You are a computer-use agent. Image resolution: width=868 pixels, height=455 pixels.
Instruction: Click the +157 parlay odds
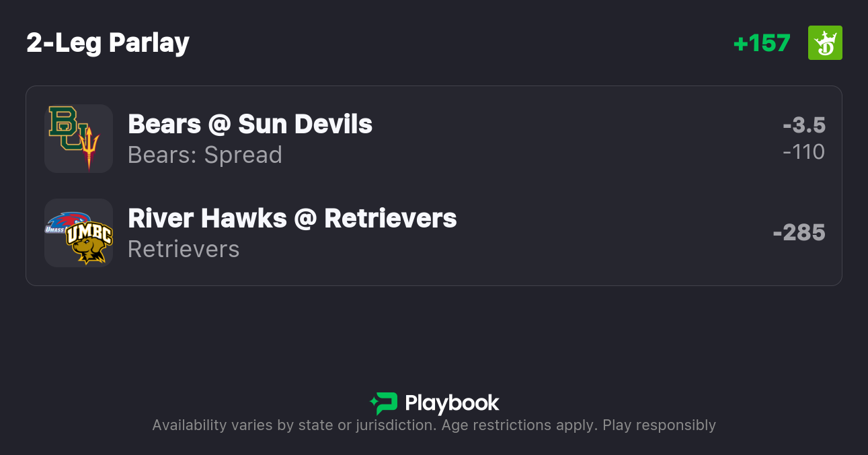tap(762, 43)
